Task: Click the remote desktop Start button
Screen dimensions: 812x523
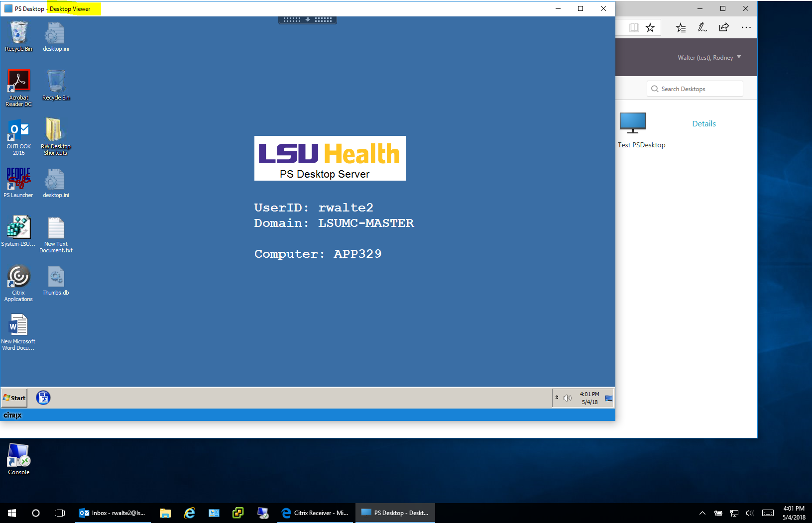Action: (14, 398)
